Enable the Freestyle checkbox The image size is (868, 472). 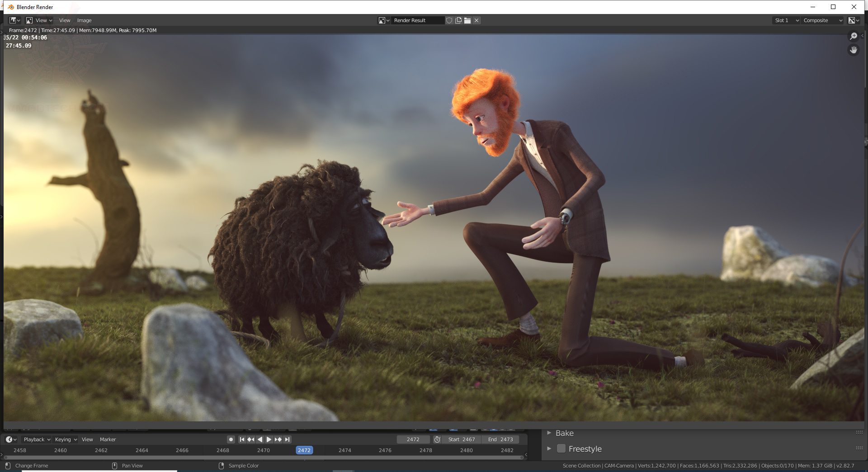[561, 449]
